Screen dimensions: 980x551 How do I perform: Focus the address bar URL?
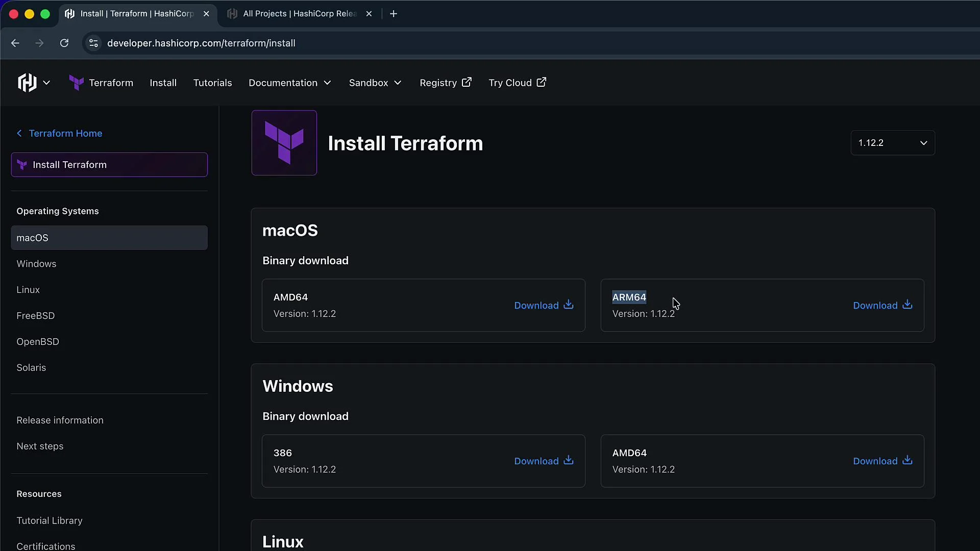201,43
